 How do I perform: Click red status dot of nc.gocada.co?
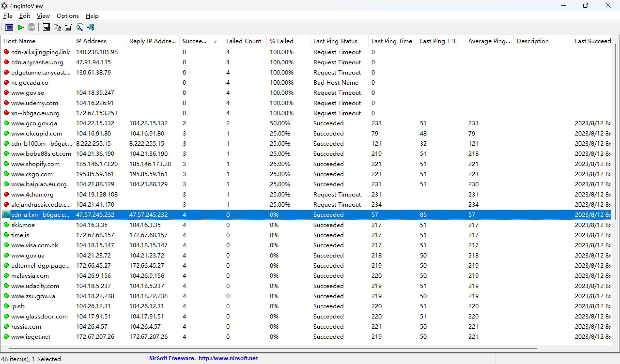click(6, 82)
